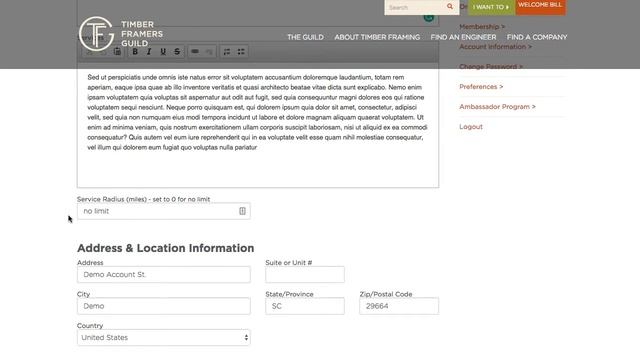Screen dimensions: 640x360
Task: Click the City field containing Demo
Action: (x=164, y=306)
